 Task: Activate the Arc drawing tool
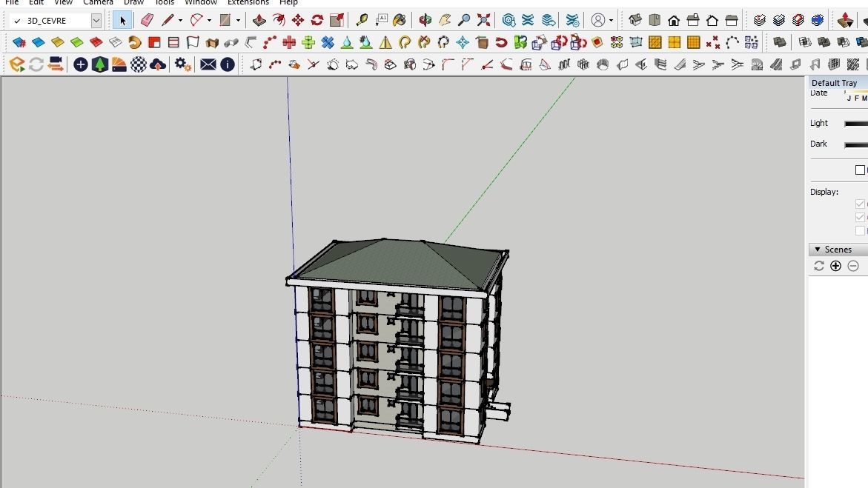tap(196, 21)
